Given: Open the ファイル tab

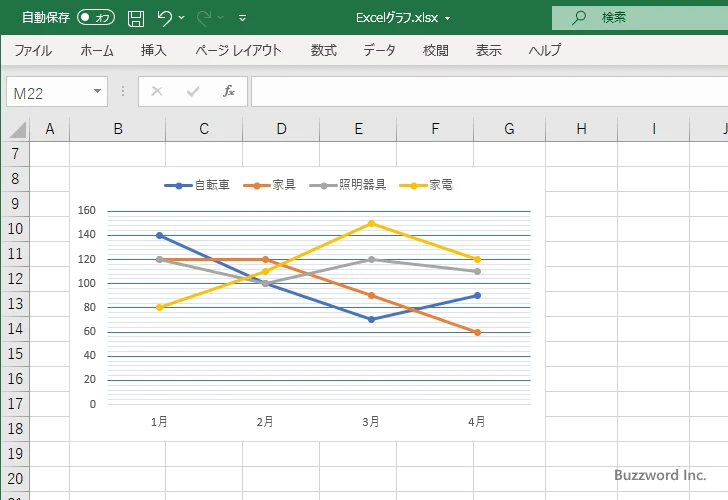Looking at the screenshot, I should pyautogui.click(x=33, y=50).
